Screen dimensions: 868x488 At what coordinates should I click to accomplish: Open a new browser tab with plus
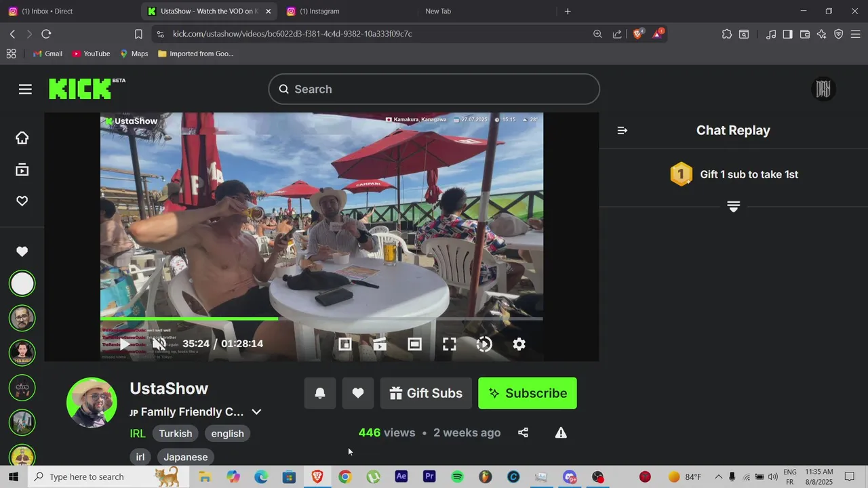568,11
